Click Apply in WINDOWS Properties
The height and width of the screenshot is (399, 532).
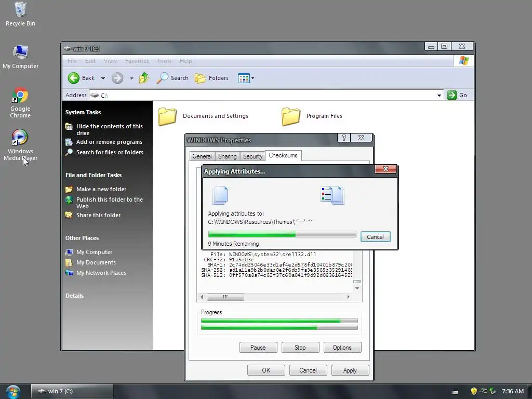[x=350, y=370]
